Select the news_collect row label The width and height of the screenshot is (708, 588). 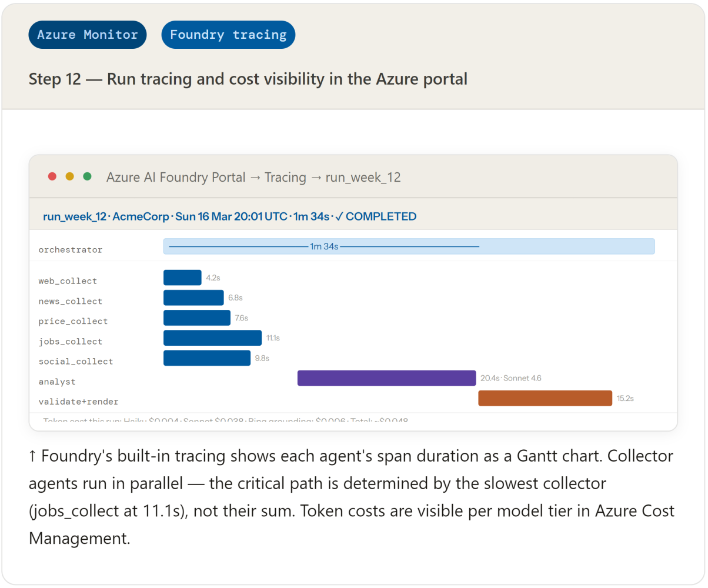point(71,301)
